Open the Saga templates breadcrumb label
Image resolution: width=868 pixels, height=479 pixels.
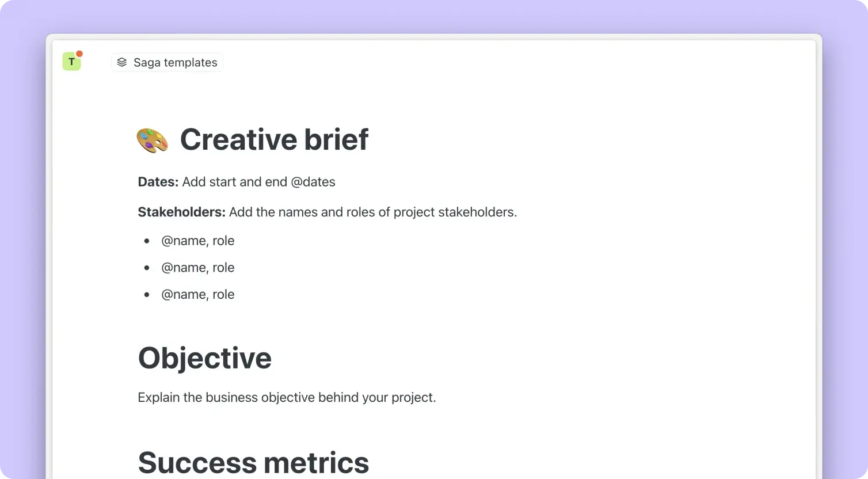175,63
